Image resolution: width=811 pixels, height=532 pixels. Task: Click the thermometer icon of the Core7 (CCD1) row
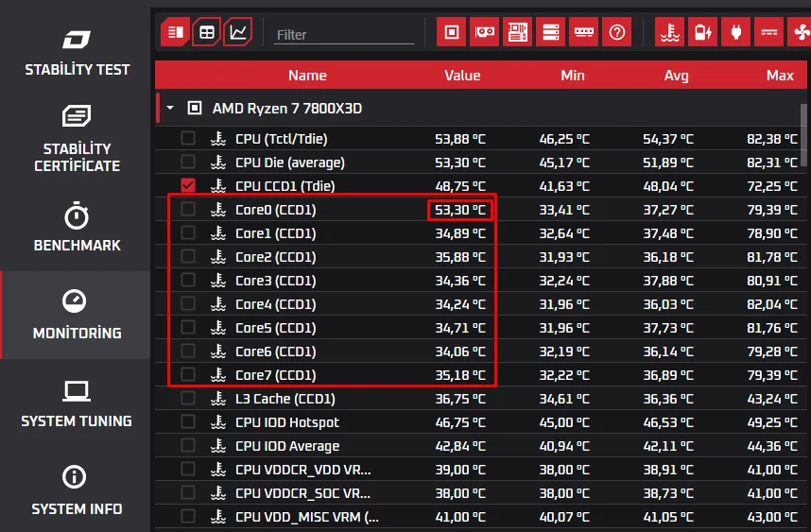pos(218,375)
